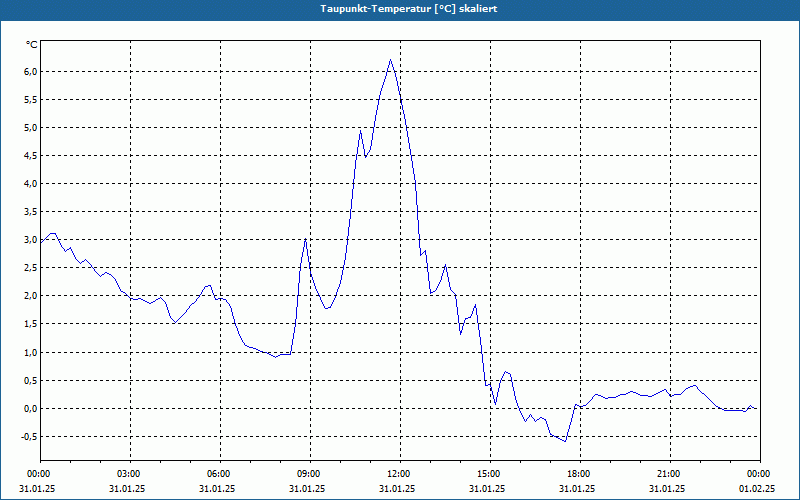
Task: Click the 6,0 y-axis label
Action: (x=31, y=71)
